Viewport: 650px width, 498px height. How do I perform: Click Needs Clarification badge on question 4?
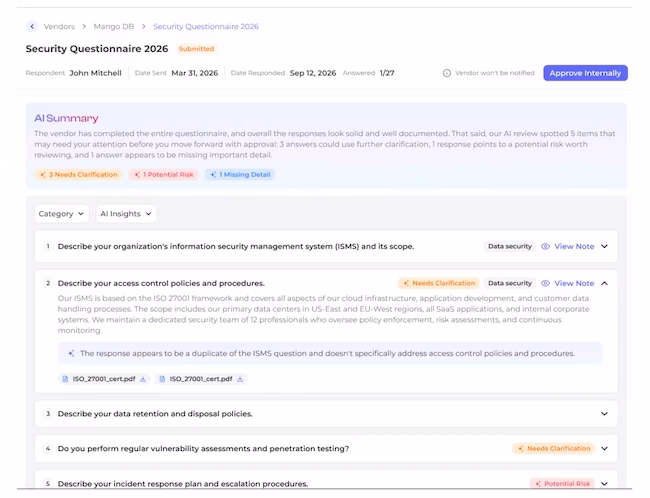pos(554,448)
